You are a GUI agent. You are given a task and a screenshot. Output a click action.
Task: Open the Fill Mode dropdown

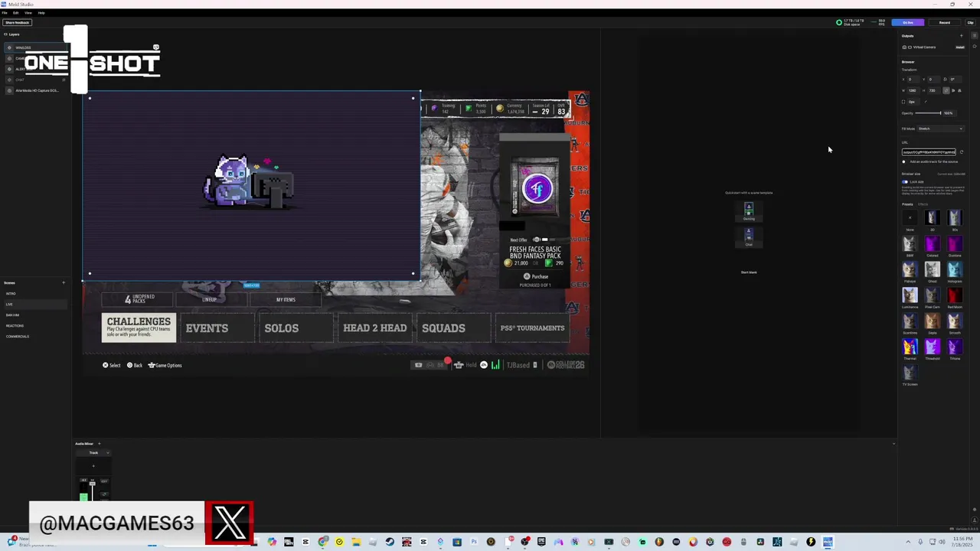tap(940, 129)
